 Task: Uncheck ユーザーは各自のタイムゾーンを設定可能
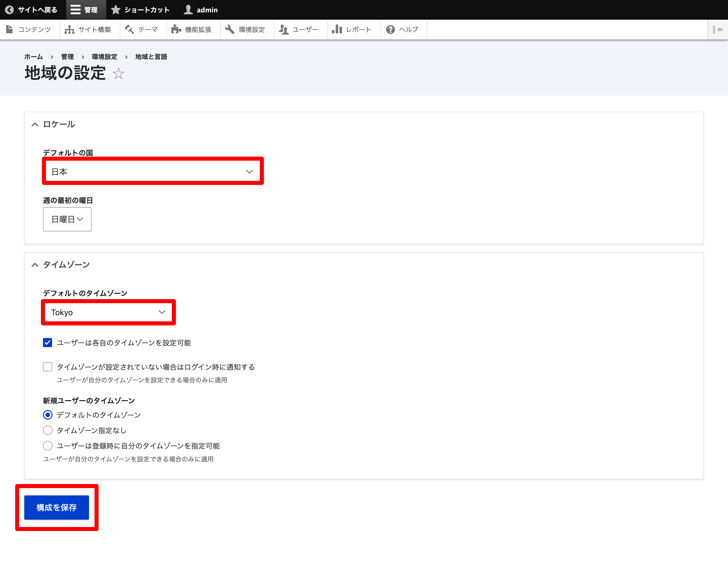coord(48,343)
